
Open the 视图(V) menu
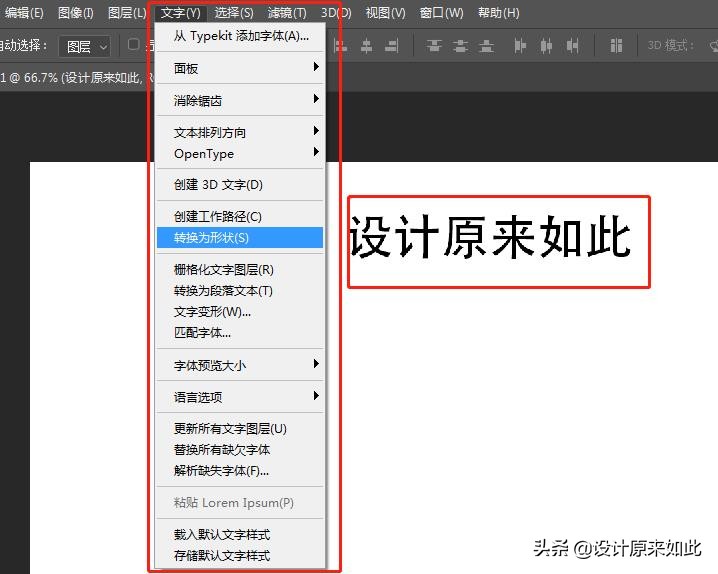pyautogui.click(x=386, y=13)
